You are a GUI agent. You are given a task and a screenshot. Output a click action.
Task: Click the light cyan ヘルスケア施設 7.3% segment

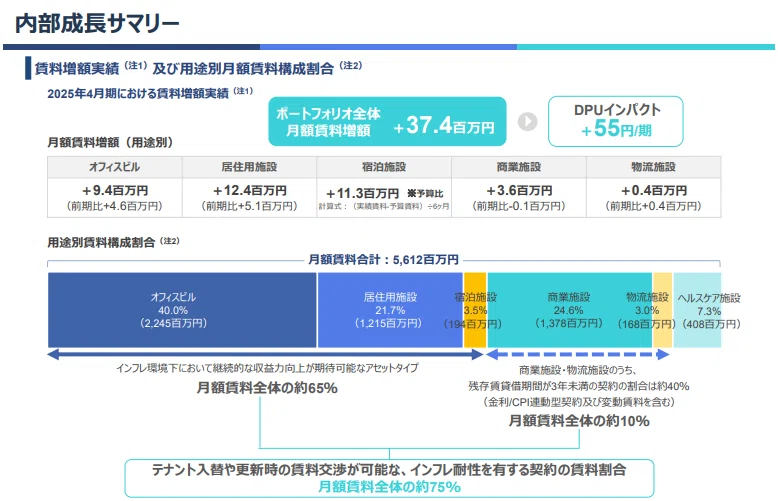pyautogui.click(x=697, y=310)
